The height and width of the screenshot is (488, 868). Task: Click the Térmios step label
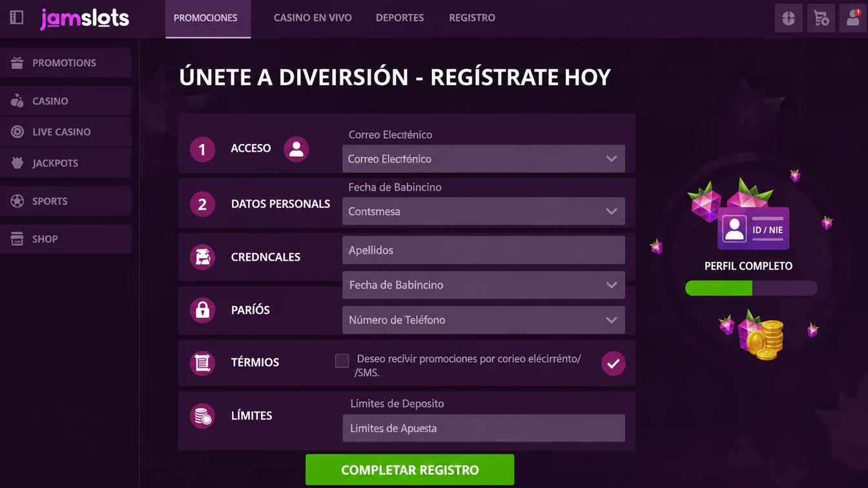(255, 362)
